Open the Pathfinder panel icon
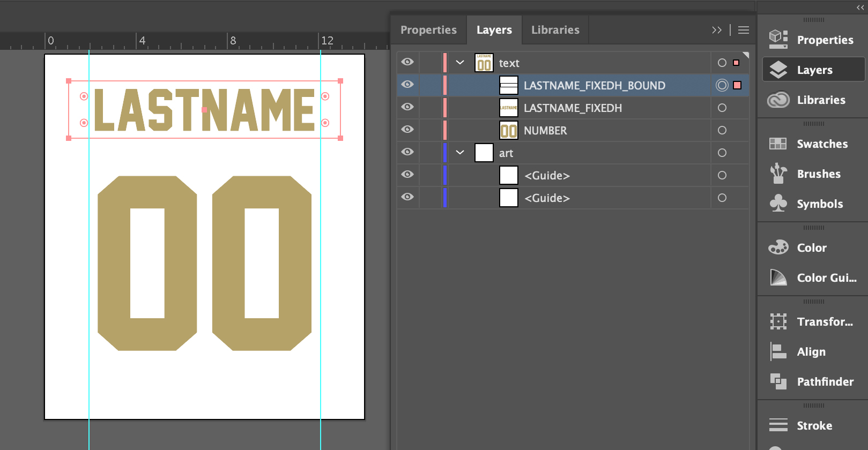868x450 pixels. click(778, 381)
